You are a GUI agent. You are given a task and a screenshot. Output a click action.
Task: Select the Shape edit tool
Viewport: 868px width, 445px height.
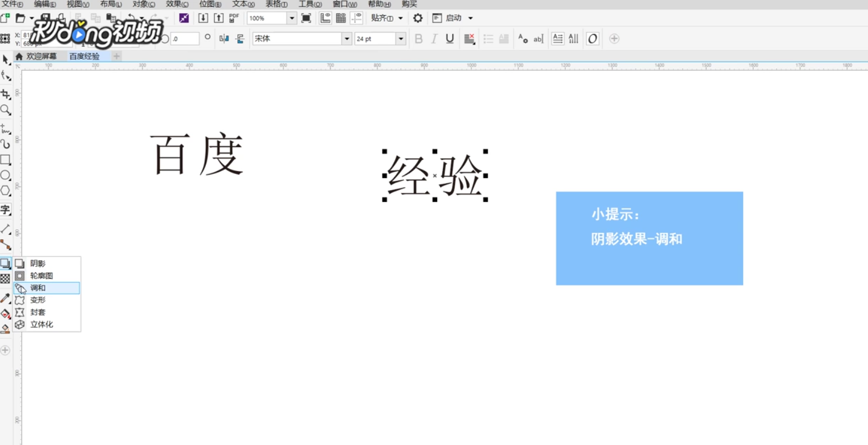[x=6, y=76]
